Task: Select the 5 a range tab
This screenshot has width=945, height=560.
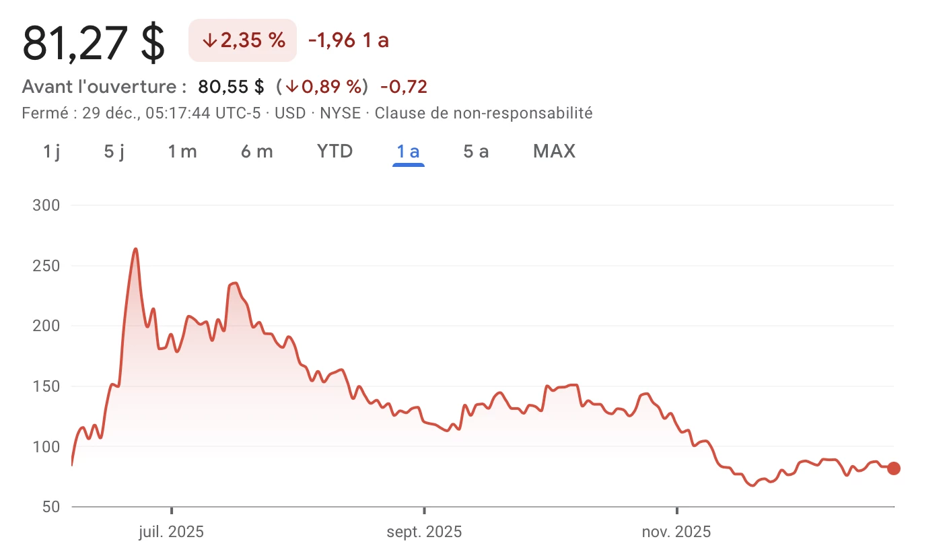Action: pos(475,151)
